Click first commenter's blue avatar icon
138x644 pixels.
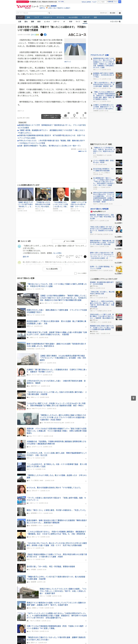point(19,246)
